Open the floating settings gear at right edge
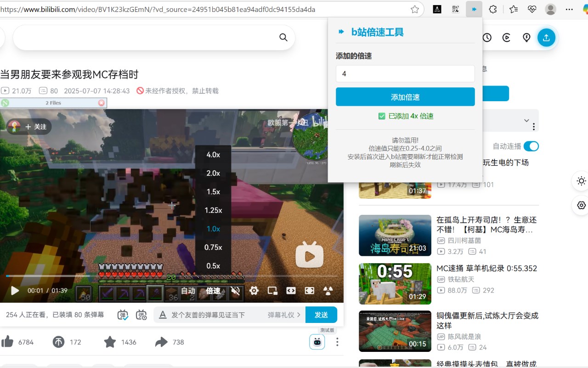The image size is (588, 368). 581,205
